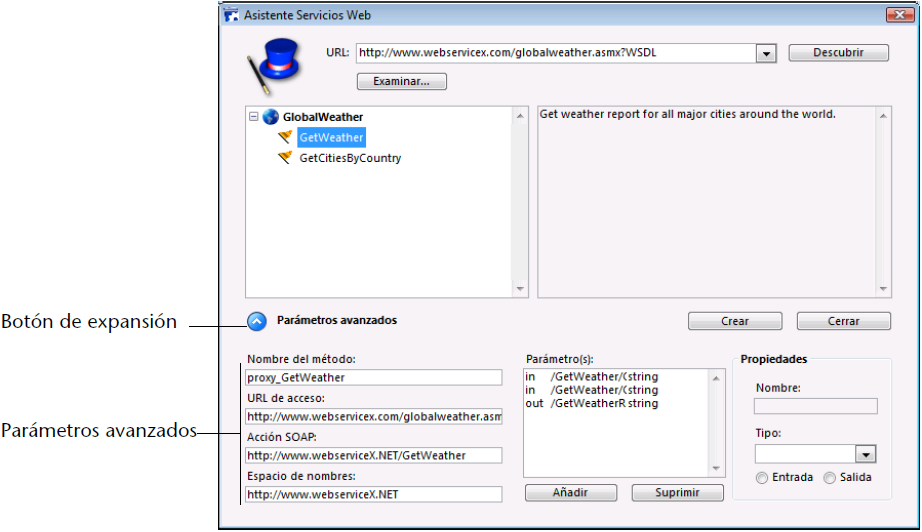Click the icon beside GetWeather
This screenshot has width=922, height=532.
tap(285, 137)
